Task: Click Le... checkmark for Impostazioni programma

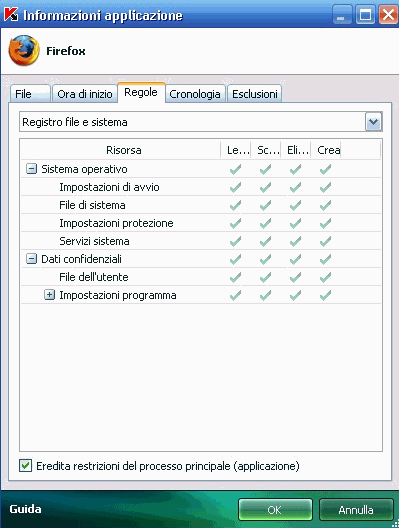Action: pyautogui.click(x=235, y=295)
